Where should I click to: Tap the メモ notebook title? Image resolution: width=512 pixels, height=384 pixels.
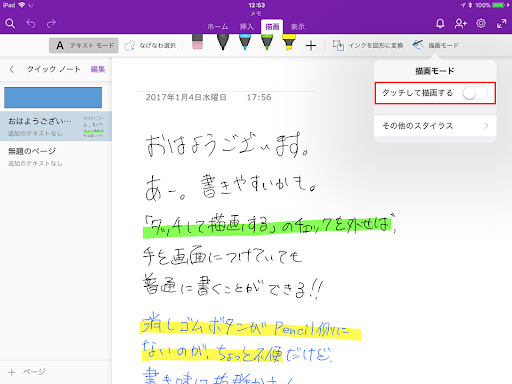coord(256,14)
